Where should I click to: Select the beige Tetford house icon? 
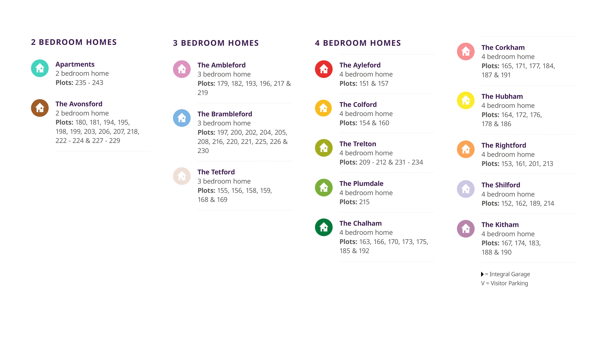182,176
